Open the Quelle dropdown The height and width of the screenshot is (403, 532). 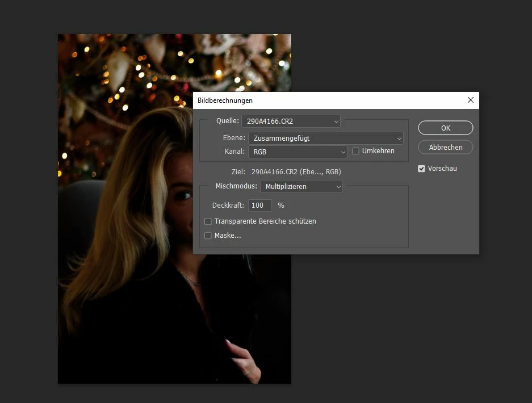[291, 121]
